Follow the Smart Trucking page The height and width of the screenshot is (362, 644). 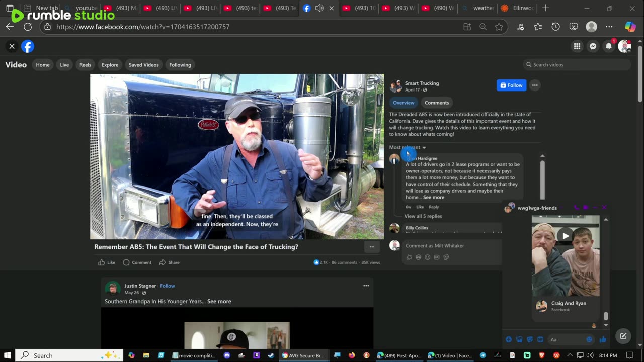point(511,85)
